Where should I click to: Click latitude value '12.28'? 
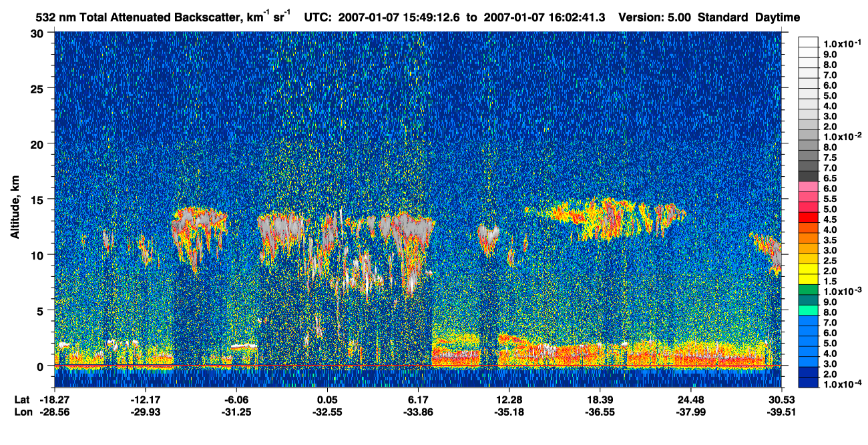[x=509, y=400]
